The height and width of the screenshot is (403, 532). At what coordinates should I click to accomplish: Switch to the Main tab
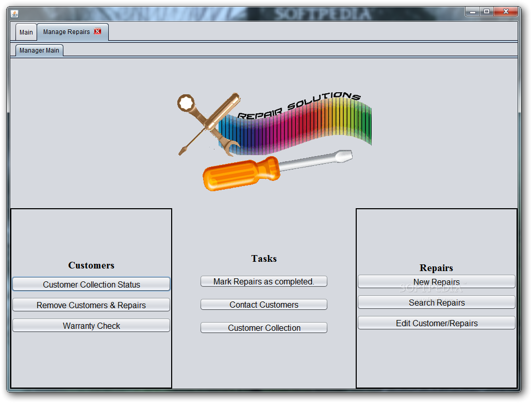coord(26,32)
